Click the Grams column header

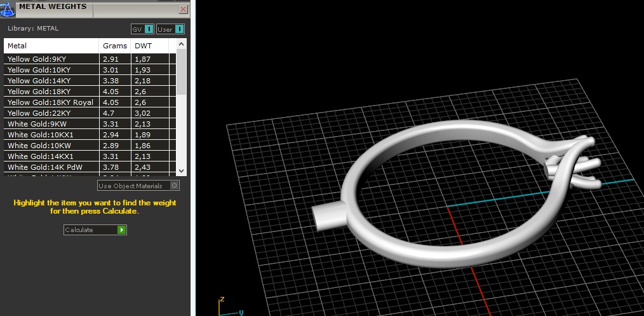tap(115, 46)
